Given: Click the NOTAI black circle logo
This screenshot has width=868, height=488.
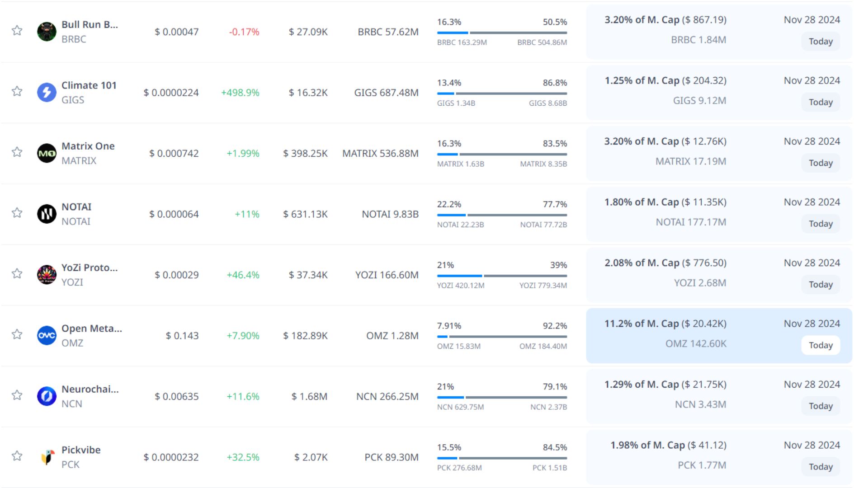Looking at the screenshot, I should (x=47, y=214).
